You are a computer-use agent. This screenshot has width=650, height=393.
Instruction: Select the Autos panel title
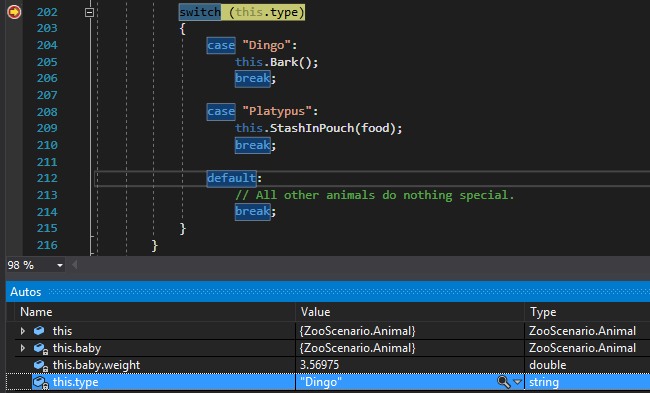26,292
